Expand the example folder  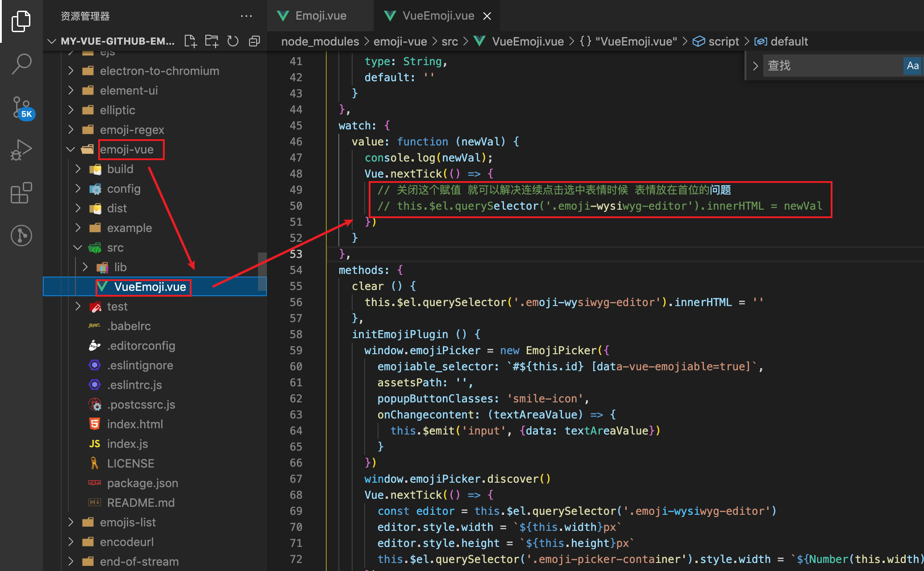tap(155, 228)
